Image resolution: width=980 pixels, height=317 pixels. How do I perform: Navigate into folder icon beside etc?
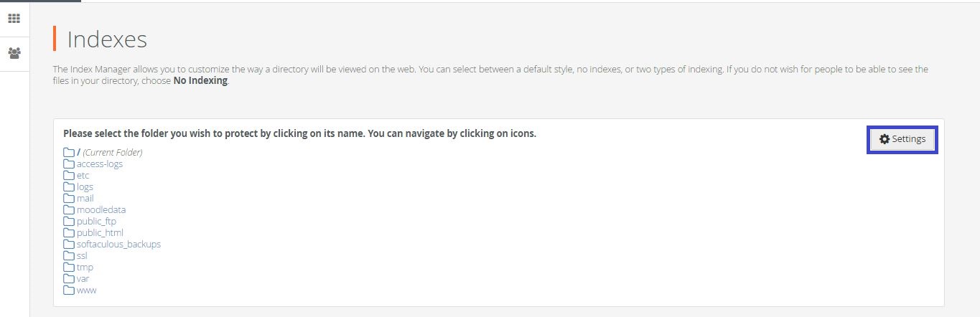click(69, 175)
